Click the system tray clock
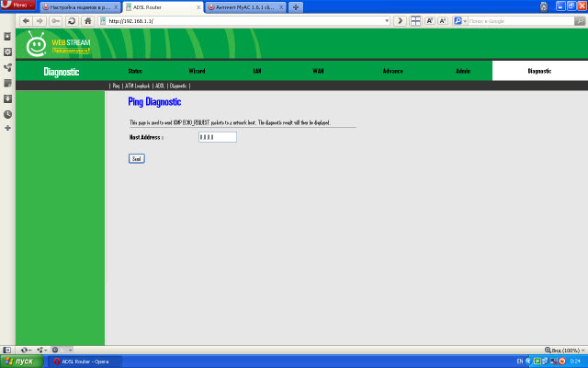 coord(575,362)
